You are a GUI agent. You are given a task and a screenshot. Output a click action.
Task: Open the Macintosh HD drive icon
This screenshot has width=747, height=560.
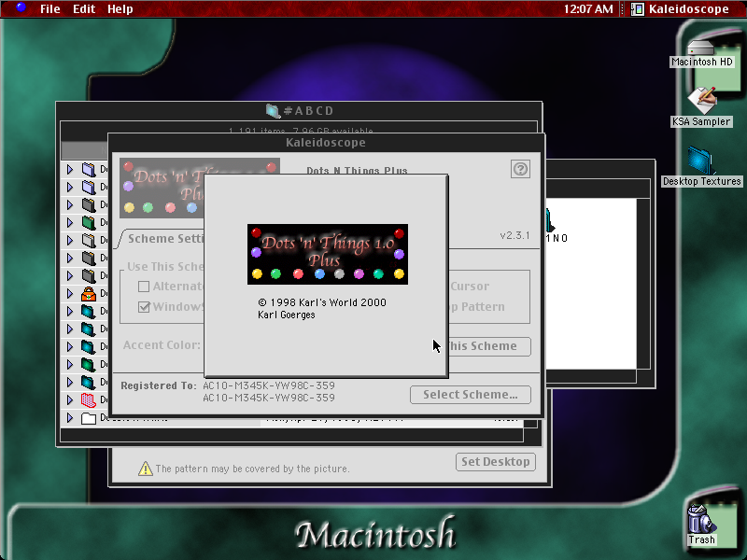(700, 49)
